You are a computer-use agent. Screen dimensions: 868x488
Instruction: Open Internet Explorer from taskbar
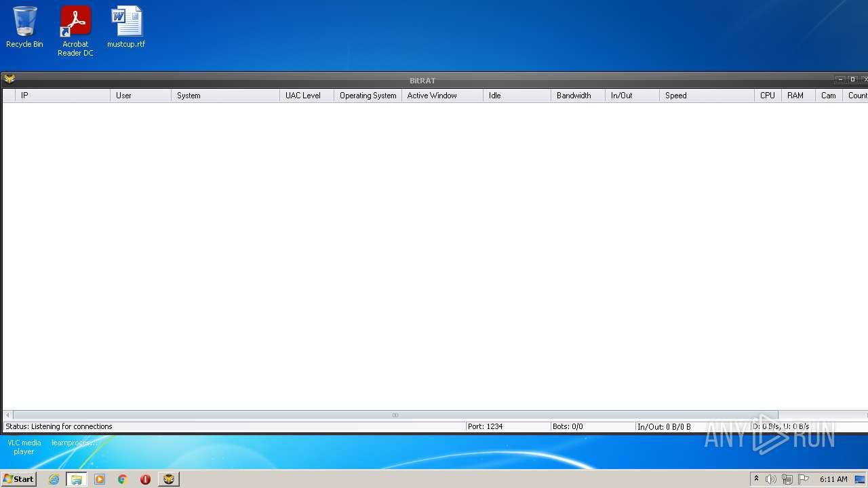point(54,479)
